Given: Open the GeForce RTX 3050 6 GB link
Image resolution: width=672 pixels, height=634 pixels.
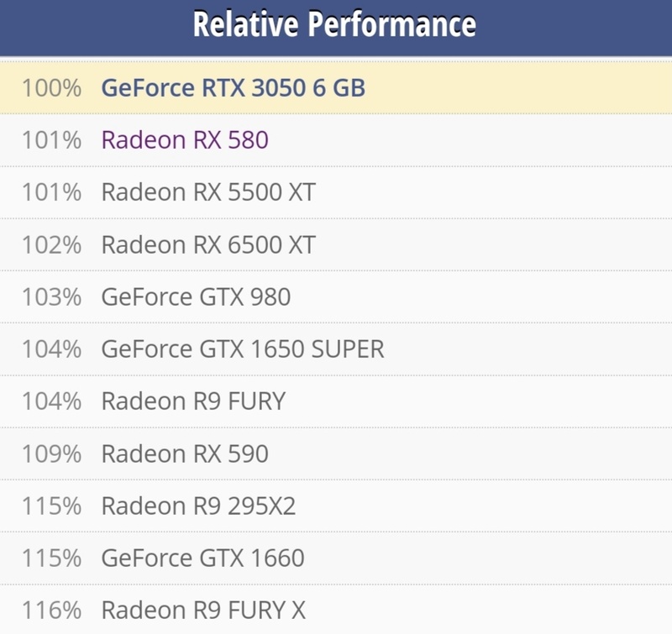Looking at the screenshot, I should [x=234, y=88].
